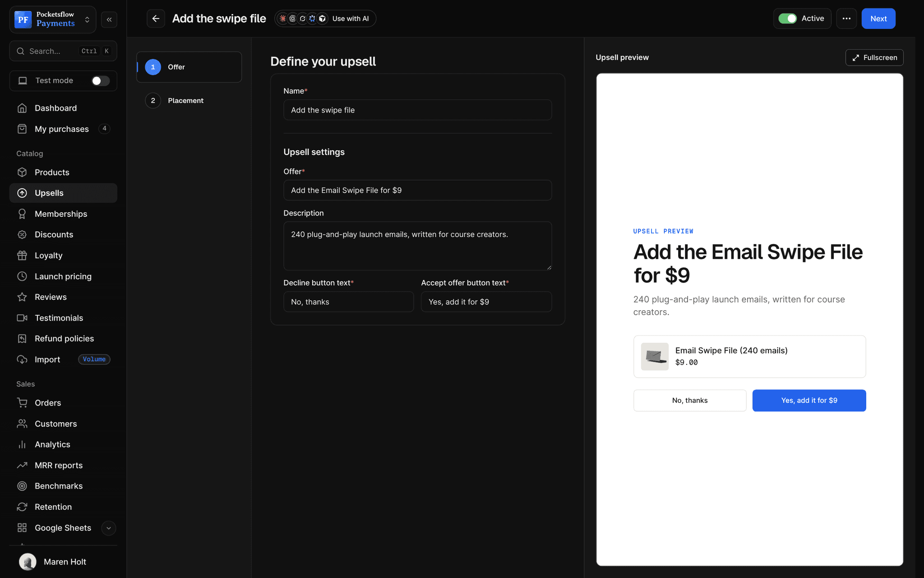Click the Retention refresh icon
The height and width of the screenshot is (578, 924).
click(22, 507)
